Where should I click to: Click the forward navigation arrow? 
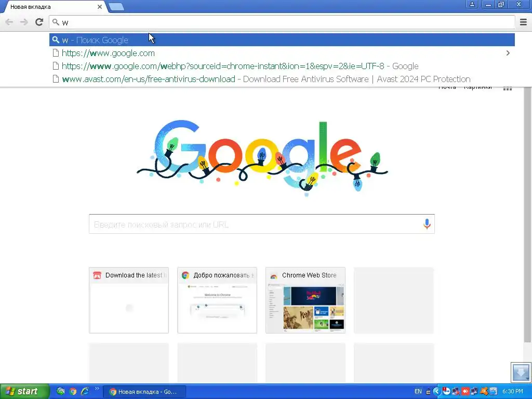(24, 22)
